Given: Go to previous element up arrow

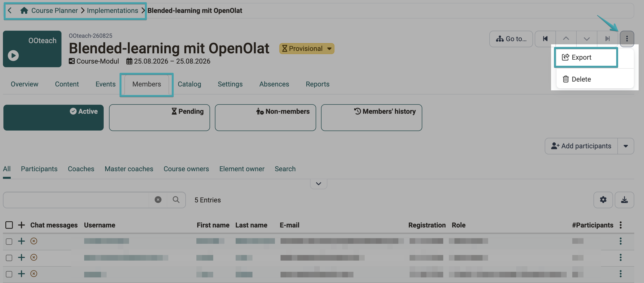Looking at the screenshot, I should [x=566, y=39].
